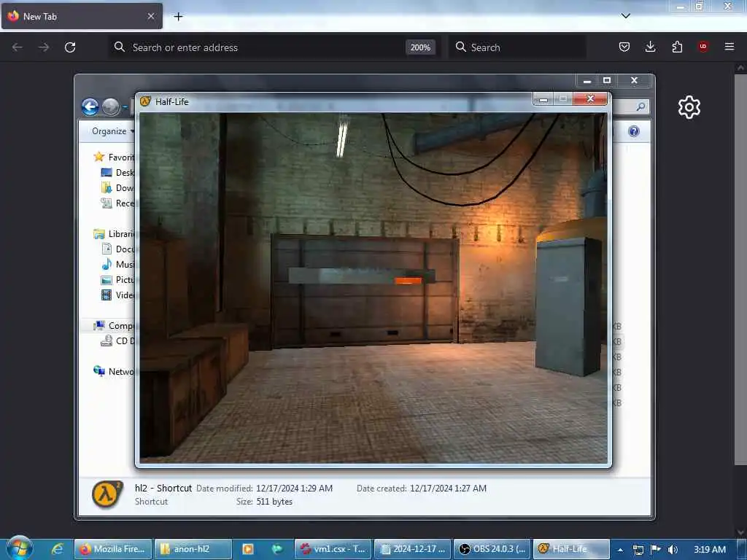Switch to vm1.csx taskbar button
The height and width of the screenshot is (560, 747).
[x=333, y=549]
